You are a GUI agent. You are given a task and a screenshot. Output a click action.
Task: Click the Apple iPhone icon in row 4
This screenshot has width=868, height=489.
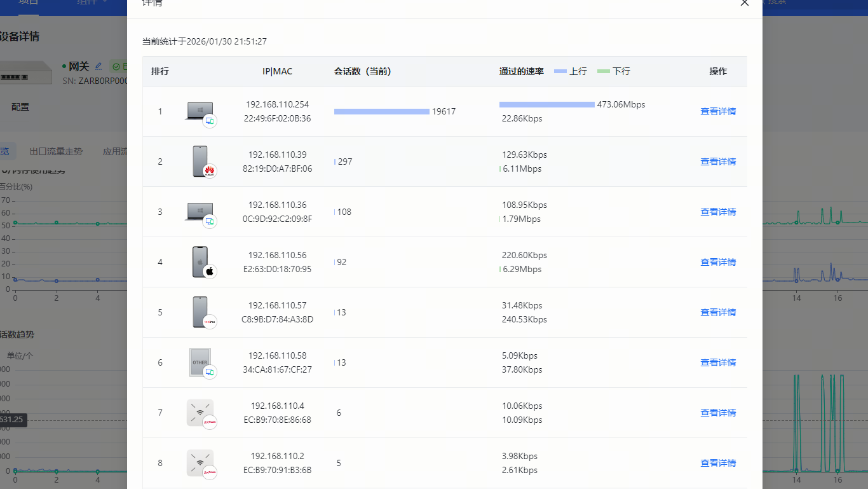[x=200, y=262]
